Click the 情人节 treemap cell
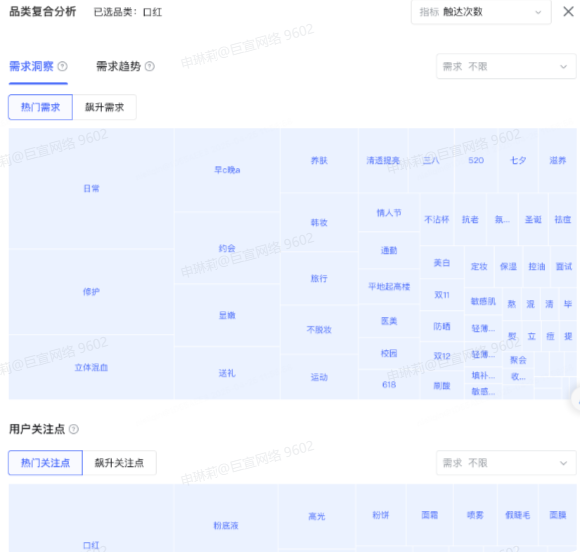 [389, 213]
